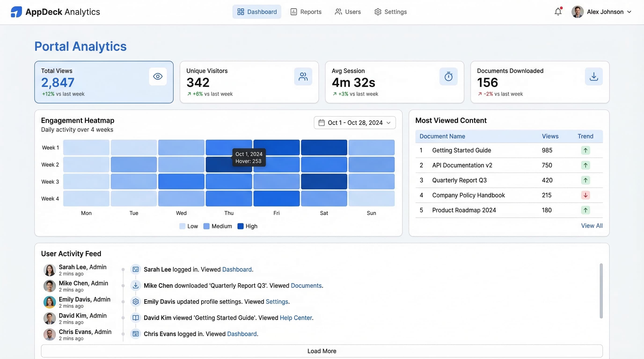Open the Reports tab
Image resolution: width=644 pixels, height=359 pixels.
pyautogui.click(x=306, y=12)
